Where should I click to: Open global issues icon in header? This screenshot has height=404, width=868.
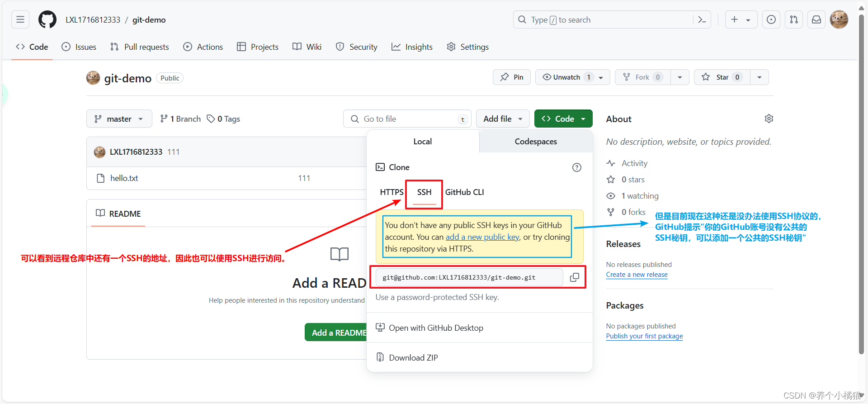771,19
